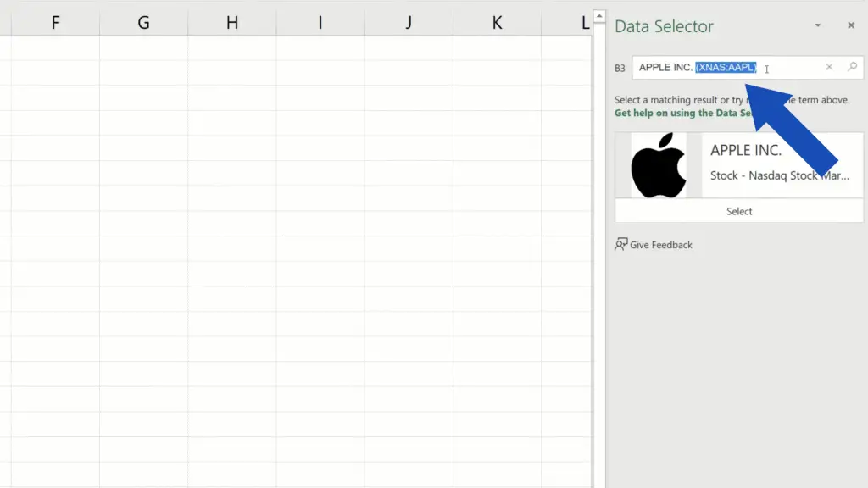Click the Select button for Apple Inc.
The height and width of the screenshot is (488, 868).
point(739,211)
